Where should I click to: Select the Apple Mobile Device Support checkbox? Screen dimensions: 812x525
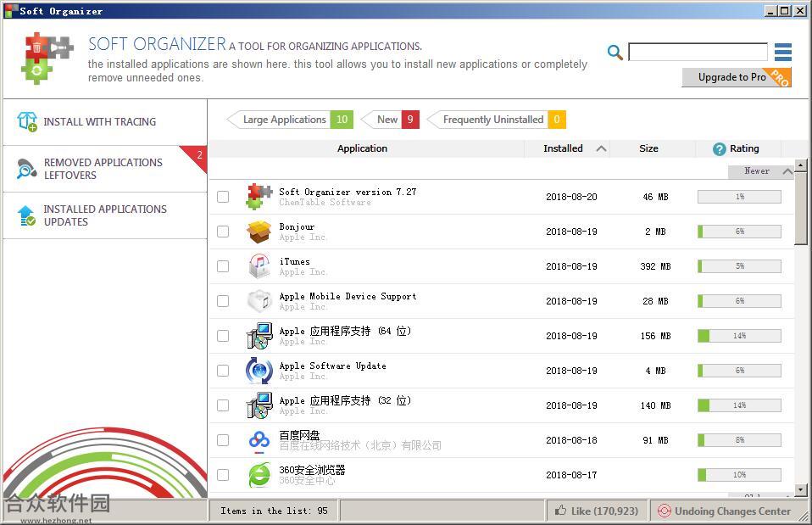click(x=223, y=301)
